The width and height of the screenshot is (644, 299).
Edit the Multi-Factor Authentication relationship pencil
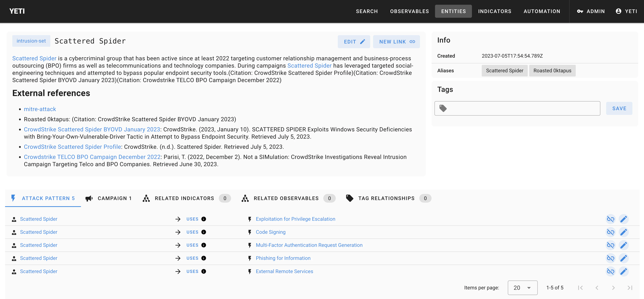point(624,245)
